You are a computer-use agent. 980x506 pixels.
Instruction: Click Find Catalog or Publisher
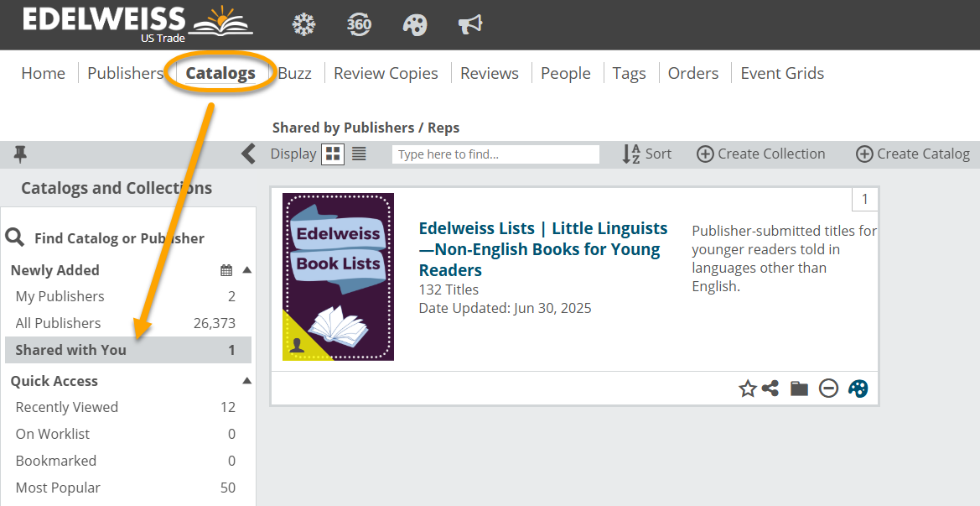(119, 238)
